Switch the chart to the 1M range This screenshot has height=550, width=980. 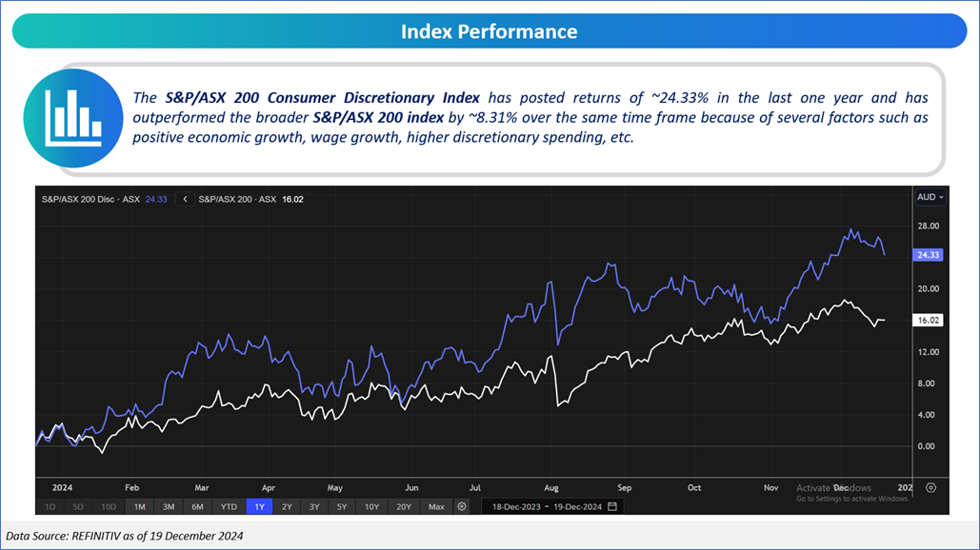pos(139,507)
